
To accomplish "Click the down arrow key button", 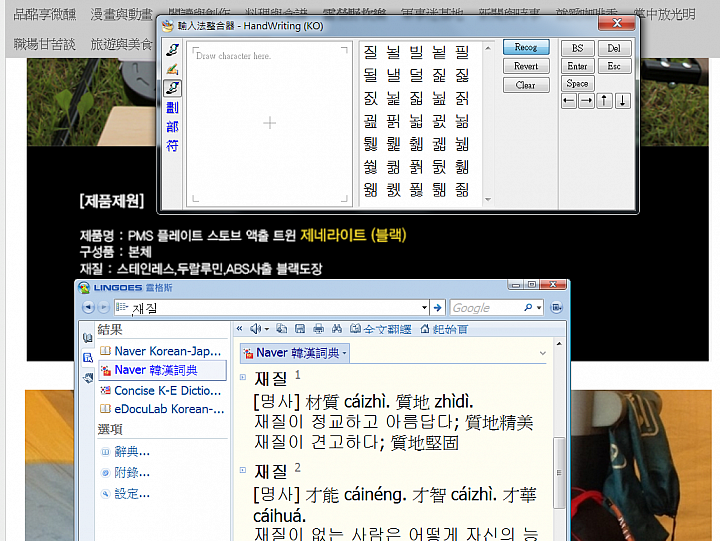I will point(623,101).
